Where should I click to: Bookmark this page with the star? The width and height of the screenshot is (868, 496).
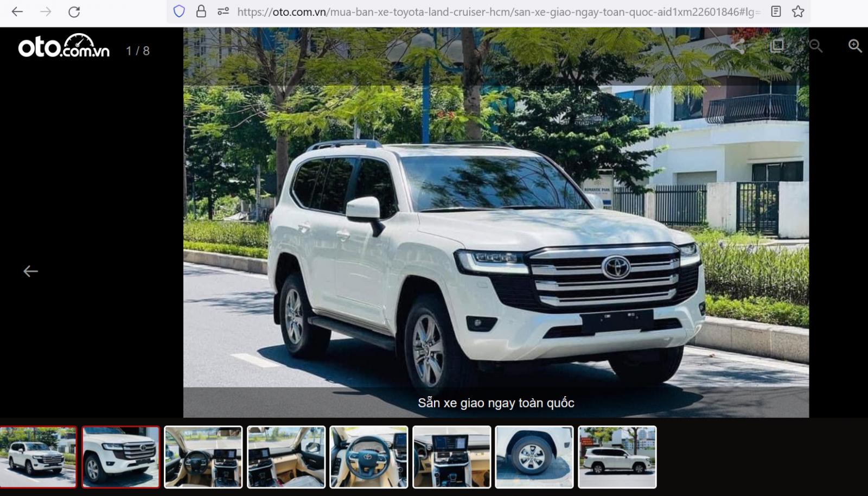tap(798, 11)
